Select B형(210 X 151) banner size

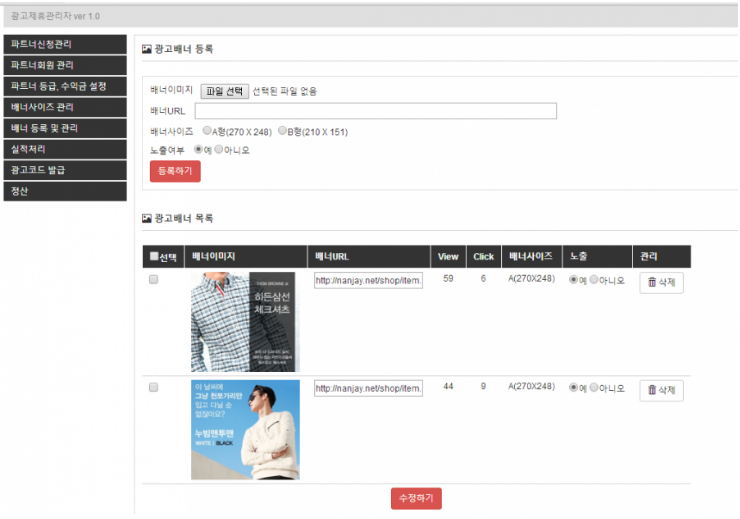pos(283,131)
